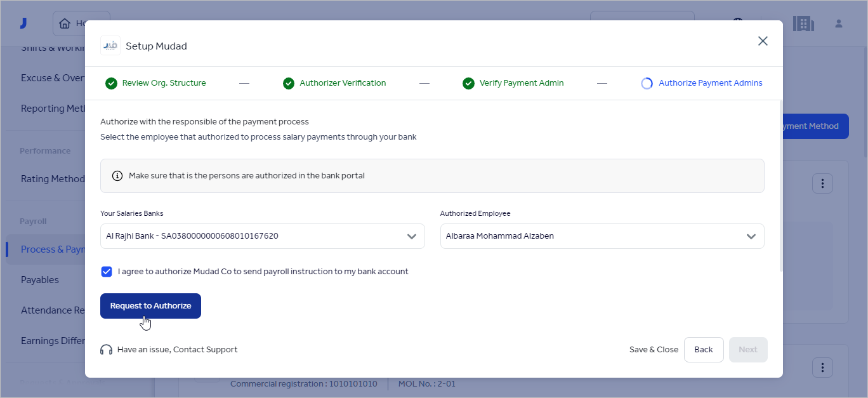Click the lower three-dot kebab menu
Viewport: 868px width, 398px height.
(x=822, y=367)
